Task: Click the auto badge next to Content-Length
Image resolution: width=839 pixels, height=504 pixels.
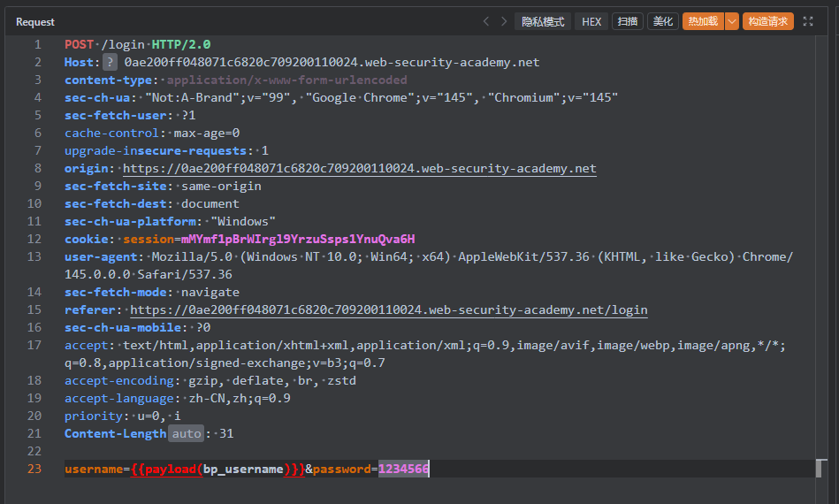Action: (186, 434)
